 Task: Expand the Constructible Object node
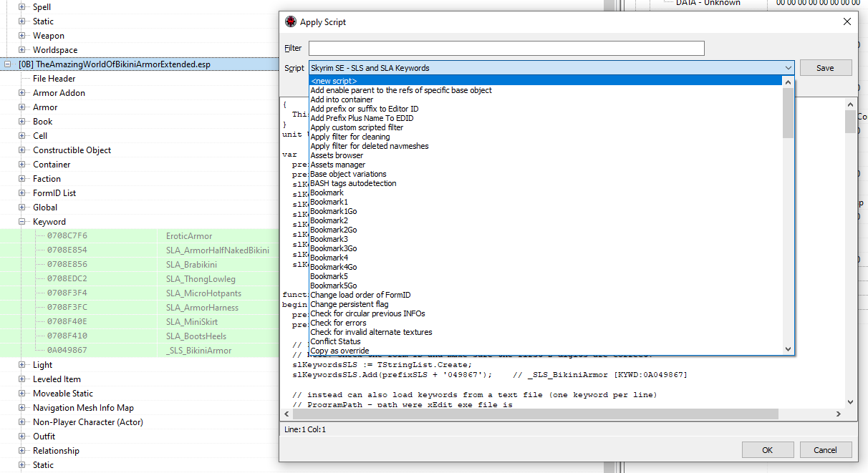[x=21, y=150]
